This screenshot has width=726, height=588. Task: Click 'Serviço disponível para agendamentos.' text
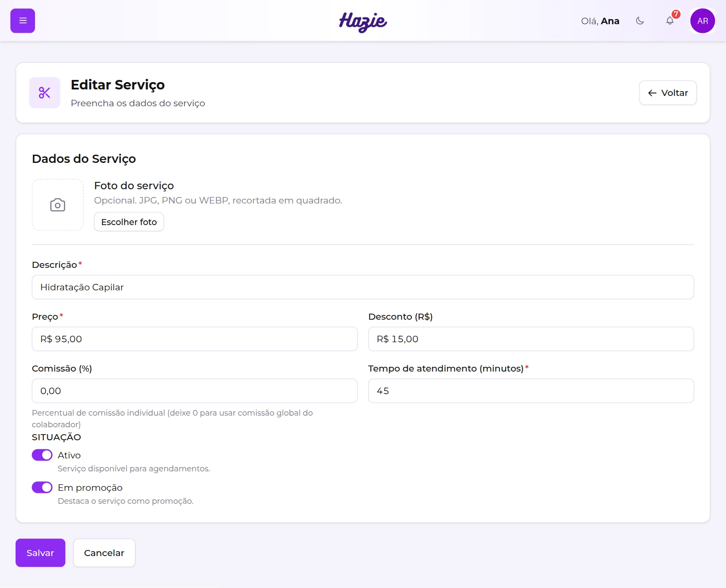pyautogui.click(x=134, y=469)
